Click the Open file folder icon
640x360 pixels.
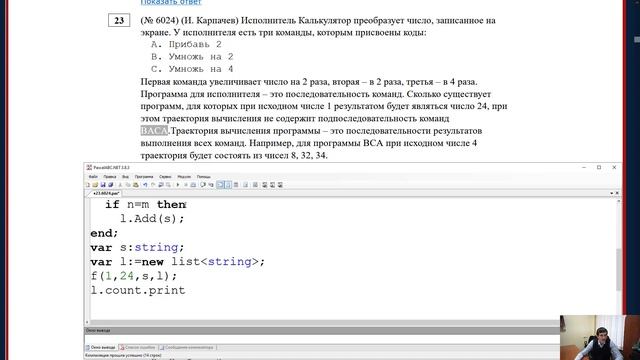click(95, 185)
